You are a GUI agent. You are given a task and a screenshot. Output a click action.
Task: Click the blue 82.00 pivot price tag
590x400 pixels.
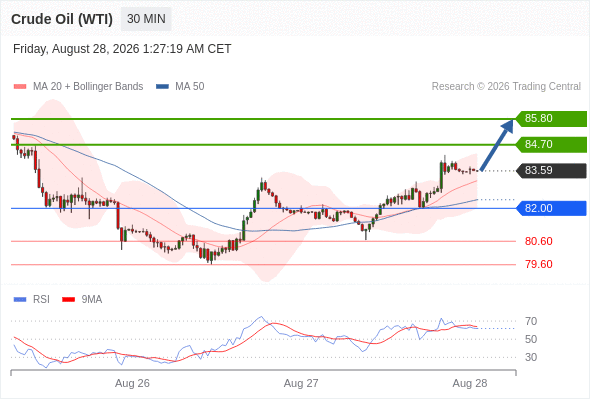click(551, 208)
